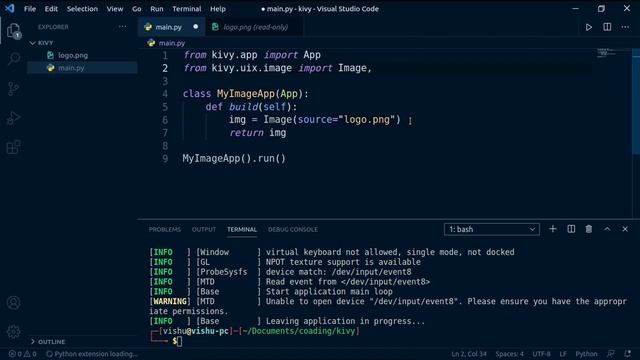Change end of line sequence LF

[x=563, y=354]
